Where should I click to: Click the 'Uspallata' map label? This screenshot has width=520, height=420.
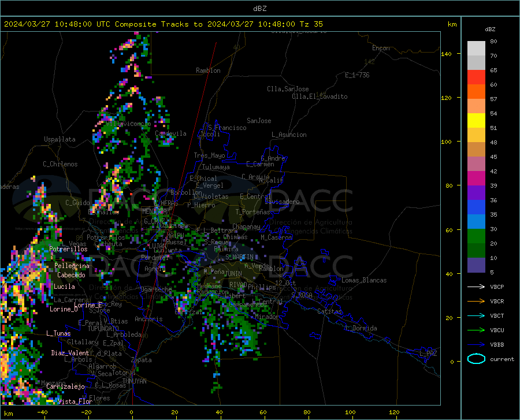coord(60,139)
